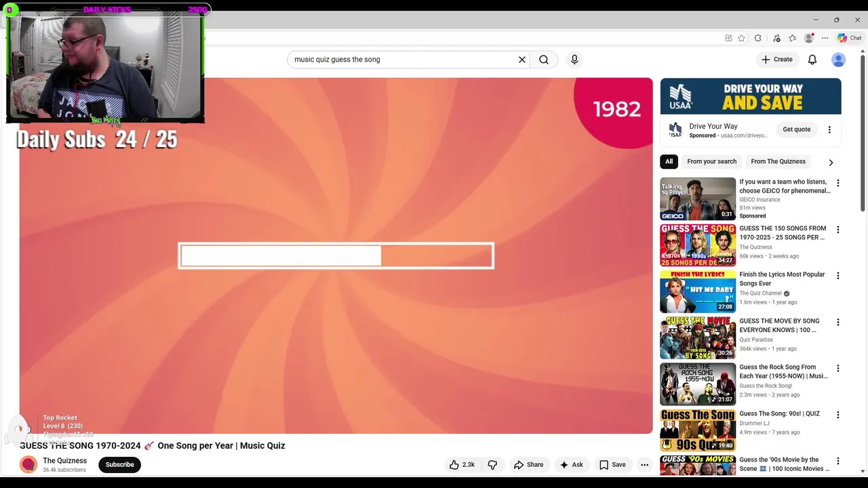Open more actions under video
Screen dimensions: 868x488
pos(644,465)
